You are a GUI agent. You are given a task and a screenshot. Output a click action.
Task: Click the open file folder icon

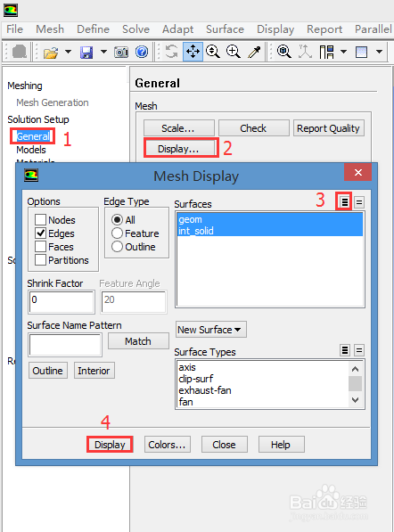click(51, 53)
